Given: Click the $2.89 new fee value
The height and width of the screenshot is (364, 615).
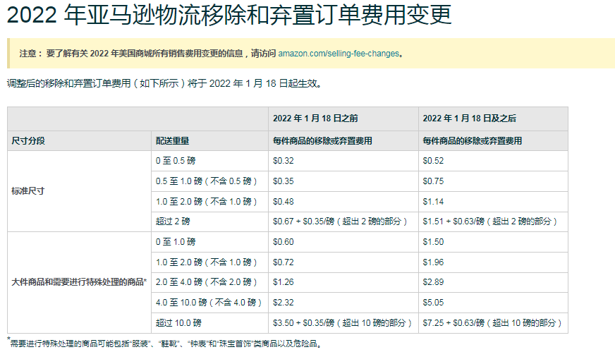Looking at the screenshot, I should pyautogui.click(x=433, y=282).
